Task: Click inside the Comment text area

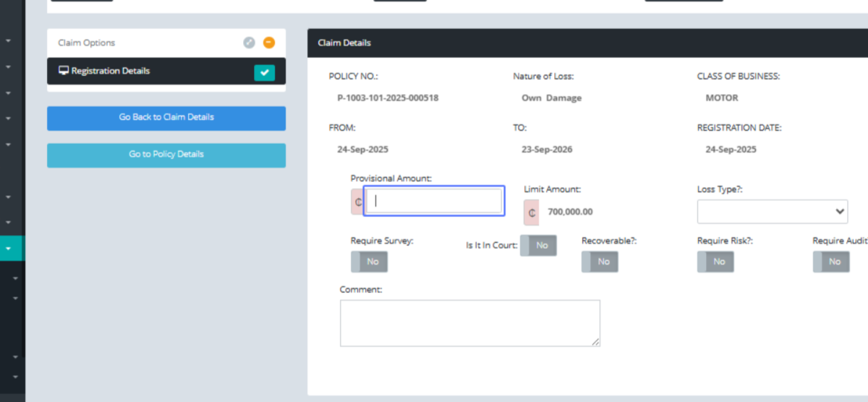Action: 469,322
